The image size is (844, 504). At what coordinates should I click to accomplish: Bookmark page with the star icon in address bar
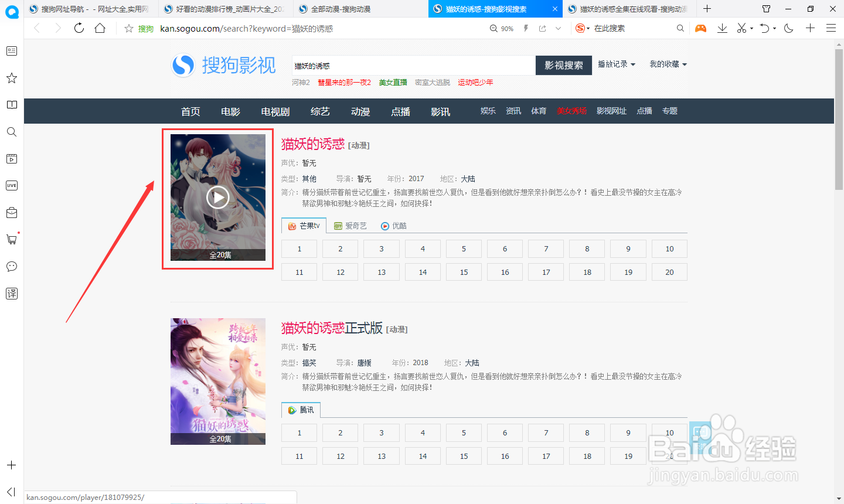click(x=129, y=28)
